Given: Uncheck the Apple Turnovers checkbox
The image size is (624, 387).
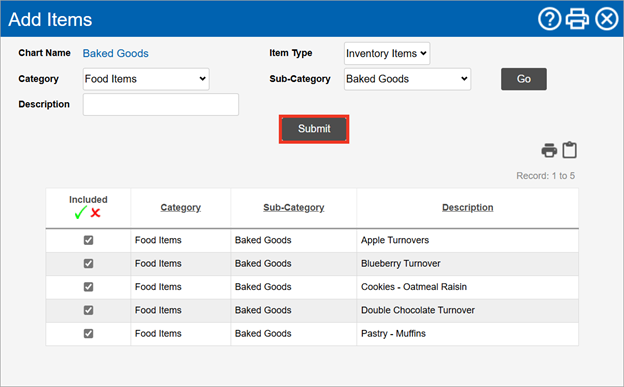Looking at the screenshot, I should click(88, 240).
